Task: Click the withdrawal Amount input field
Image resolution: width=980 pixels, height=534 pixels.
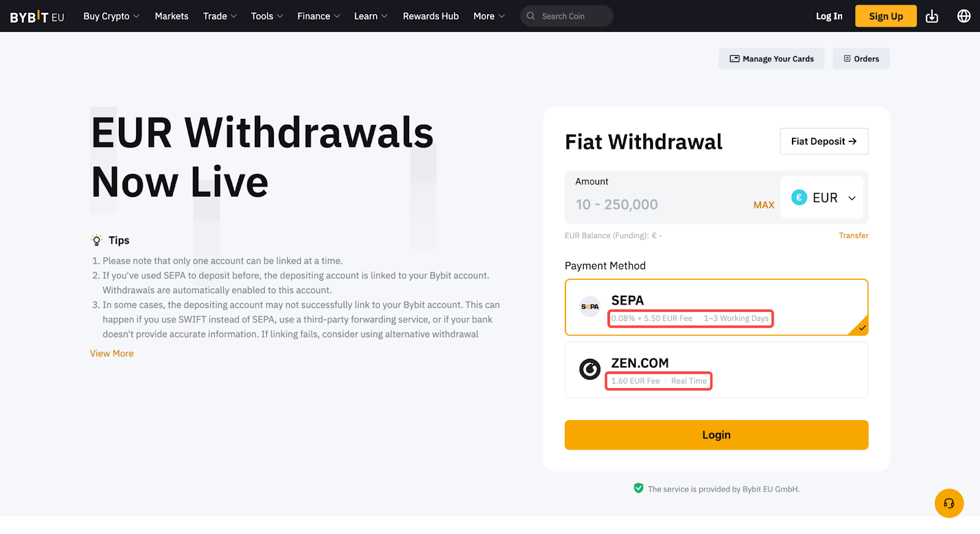Action: click(655, 205)
